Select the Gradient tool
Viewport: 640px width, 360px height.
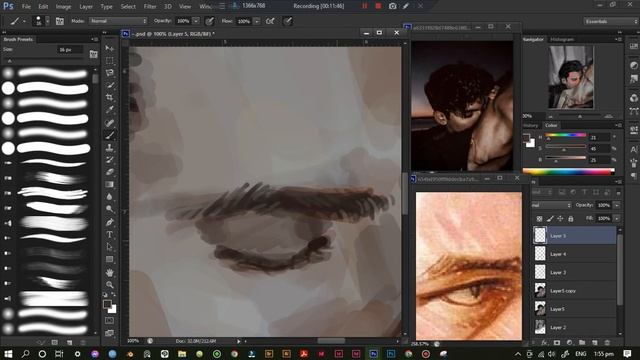109,184
